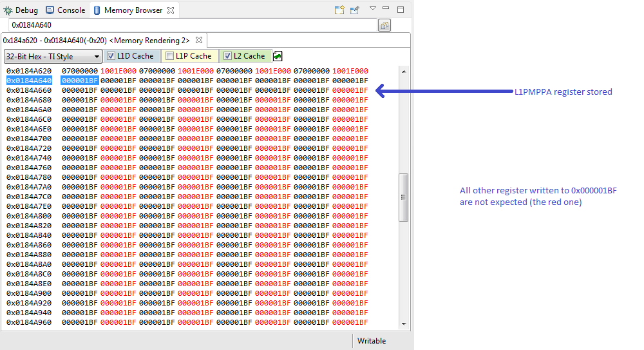Click the address 0x0184A720
Screen dimensions: 644x350
tap(29, 148)
